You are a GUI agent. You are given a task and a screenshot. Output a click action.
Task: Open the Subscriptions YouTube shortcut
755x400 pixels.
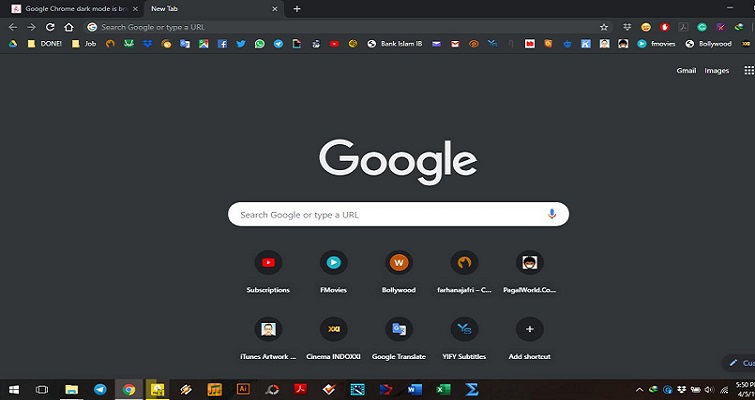(x=267, y=263)
